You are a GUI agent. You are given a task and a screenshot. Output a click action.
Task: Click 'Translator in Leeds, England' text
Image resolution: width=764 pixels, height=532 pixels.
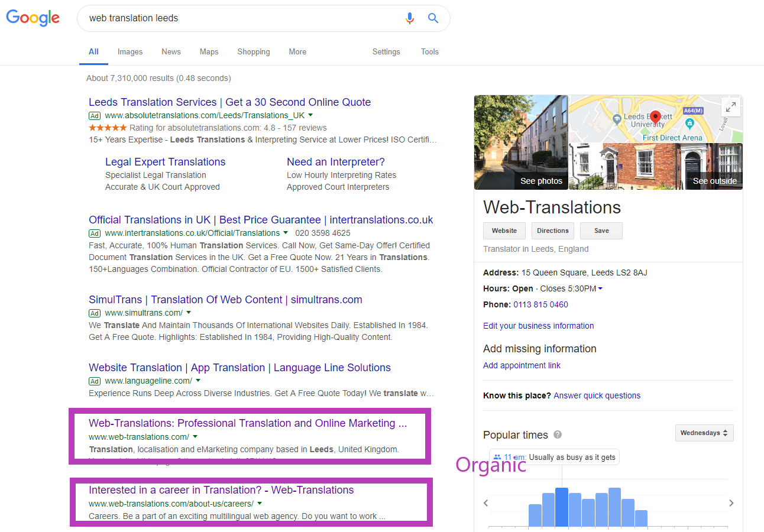coord(536,249)
